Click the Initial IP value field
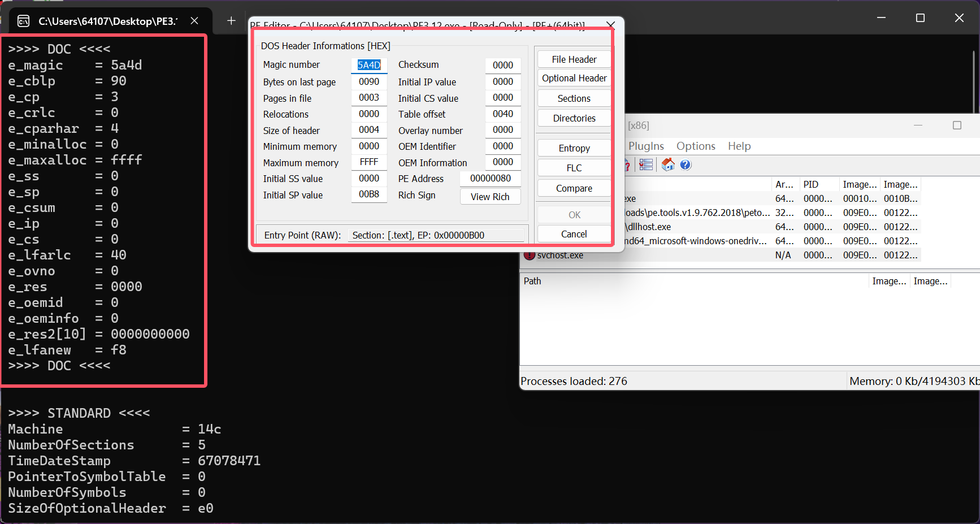980x524 pixels. (503, 81)
